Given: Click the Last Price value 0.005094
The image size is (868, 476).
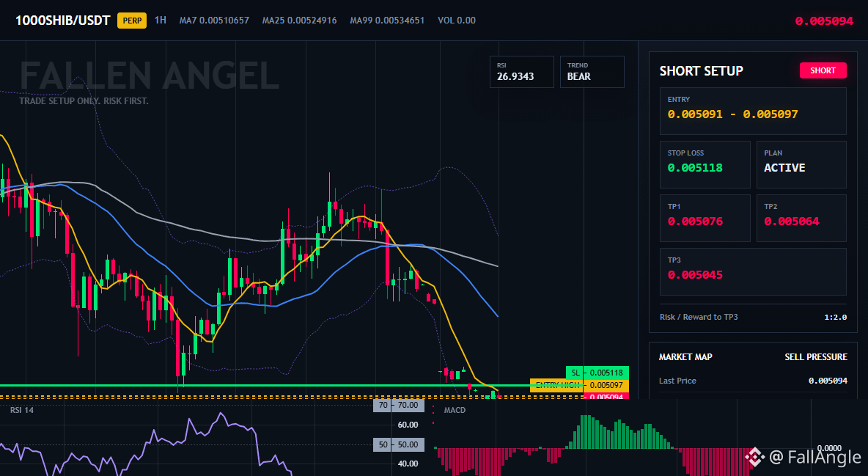Looking at the screenshot, I should [x=828, y=381].
